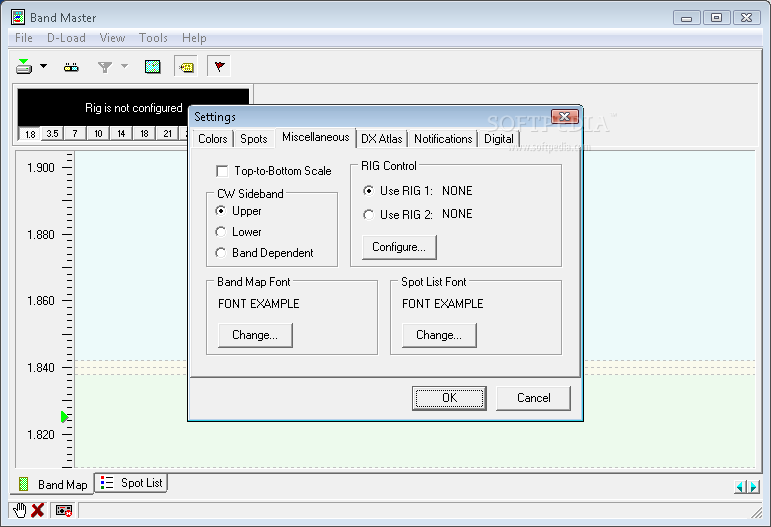
Task: Click the map view toolbar icon
Action: tap(152, 66)
